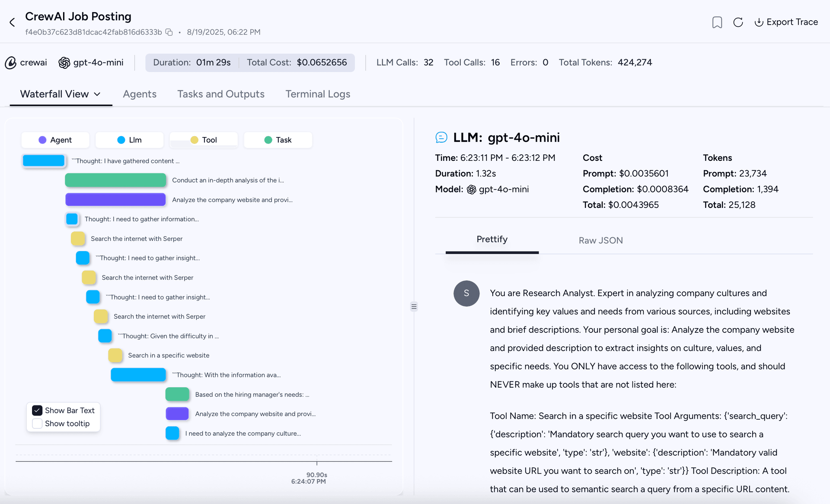
Task: Select the task bar 'Conduct an in-depth analysis'
Action: [x=115, y=180]
